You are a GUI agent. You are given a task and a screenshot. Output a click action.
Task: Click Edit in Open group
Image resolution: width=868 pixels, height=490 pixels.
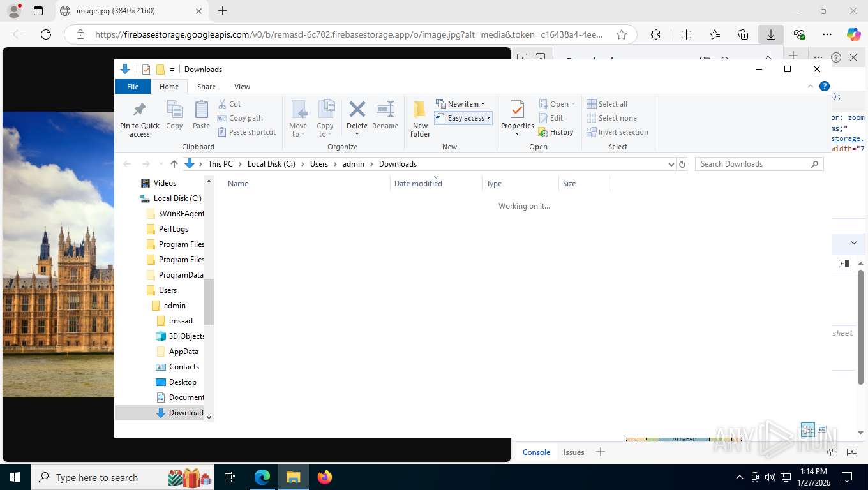pyautogui.click(x=551, y=118)
